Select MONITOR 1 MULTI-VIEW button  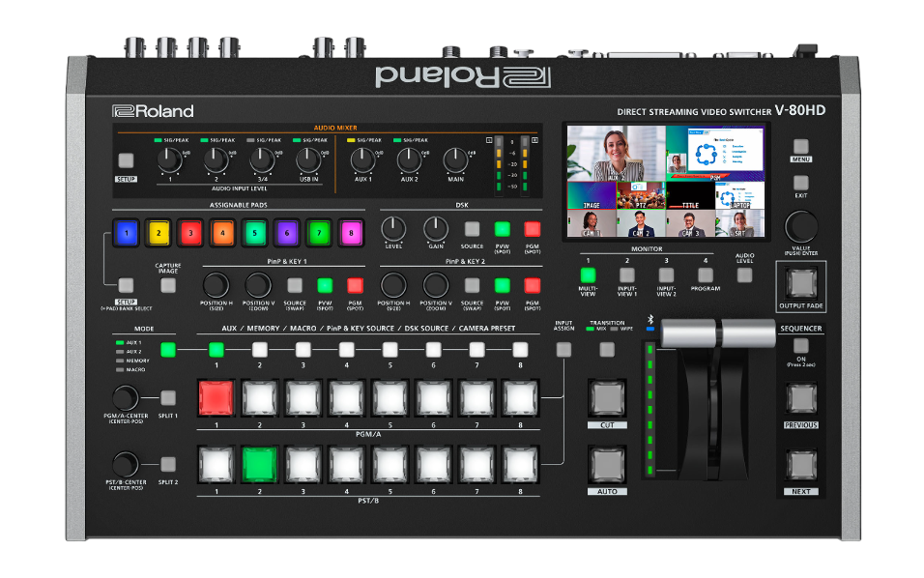(588, 275)
